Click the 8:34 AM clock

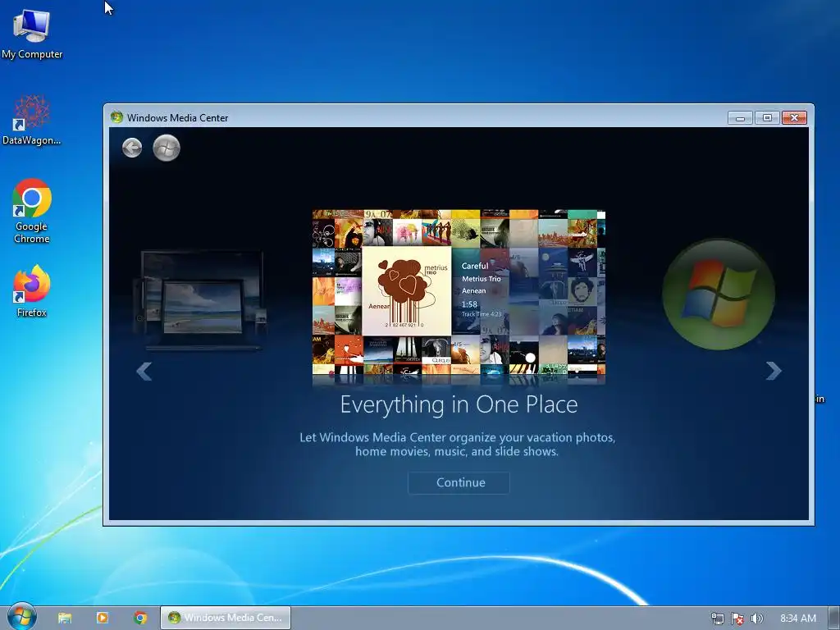click(x=797, y=619)
